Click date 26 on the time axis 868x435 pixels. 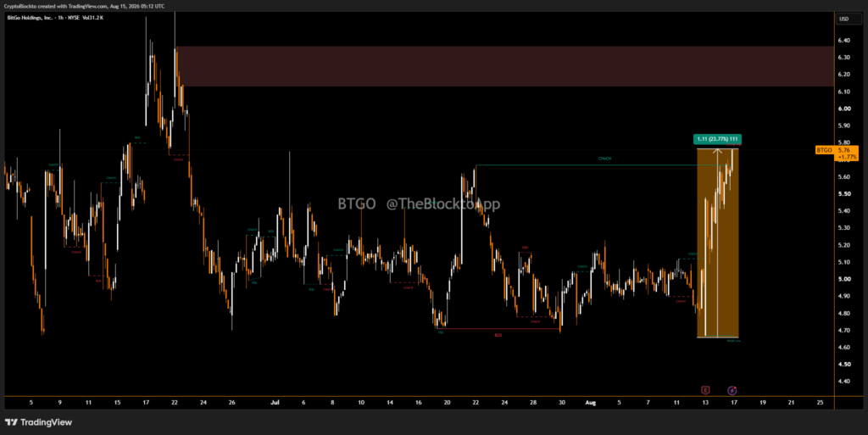tap(231, 402)
